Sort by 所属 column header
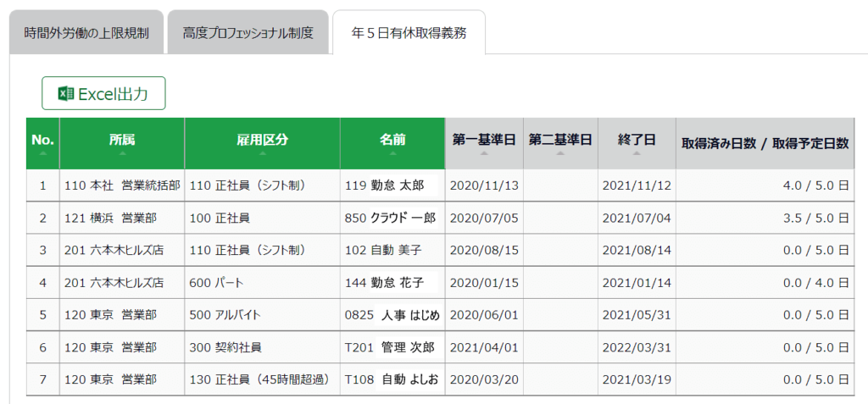 tap(122, 142)
